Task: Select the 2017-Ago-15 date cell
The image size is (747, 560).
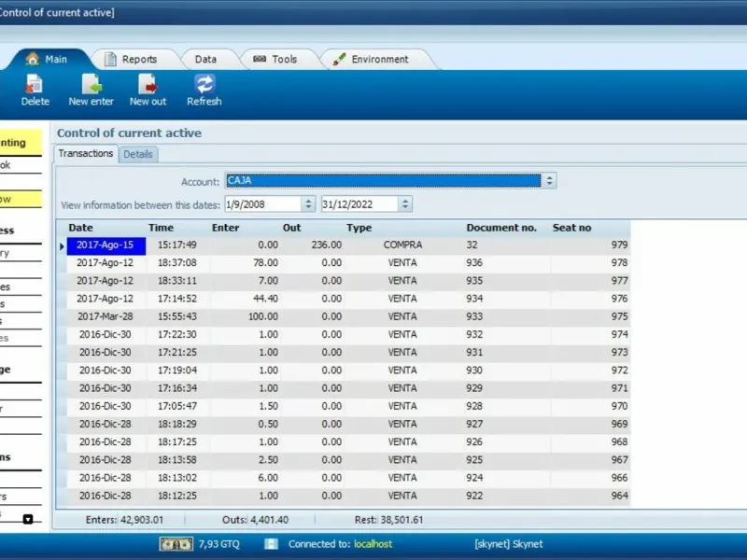Action: (x=106, y=245)
